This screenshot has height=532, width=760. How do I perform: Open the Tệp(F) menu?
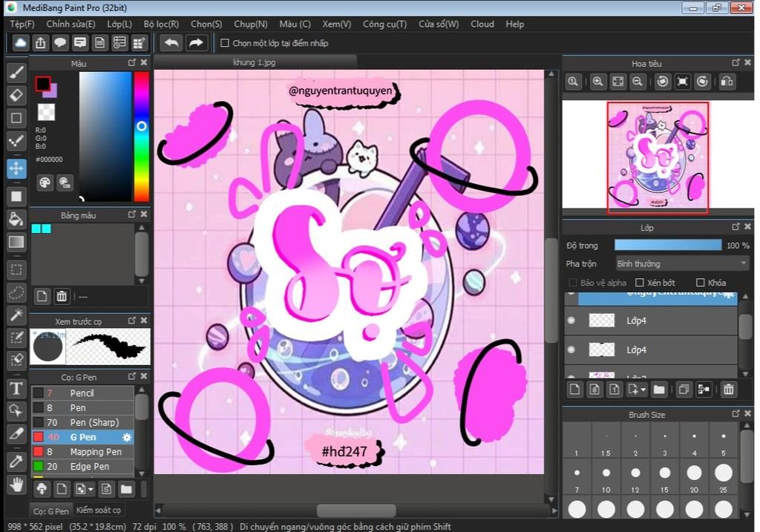click(22, 24)
